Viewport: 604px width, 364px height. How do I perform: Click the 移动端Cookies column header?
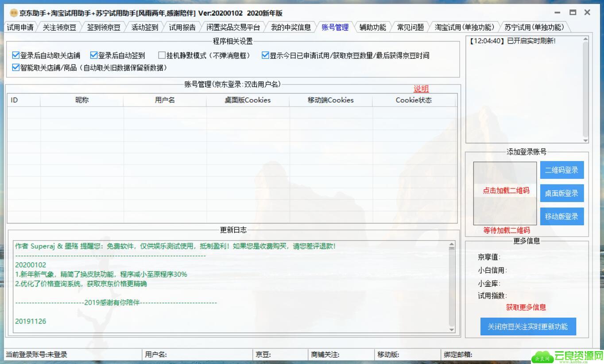(x=331, y=100)
